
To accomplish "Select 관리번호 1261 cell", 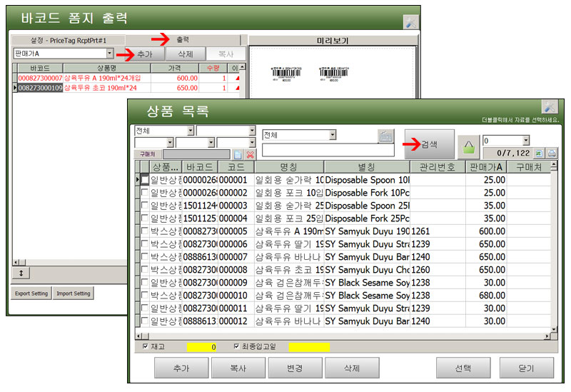I will pyautogui.click(x=438, y=231).
